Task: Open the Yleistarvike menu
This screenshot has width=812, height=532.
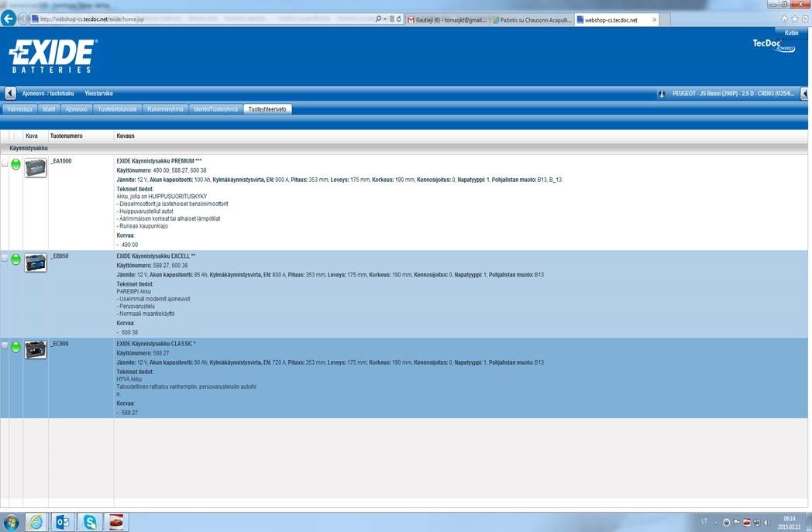Action: 98,94
